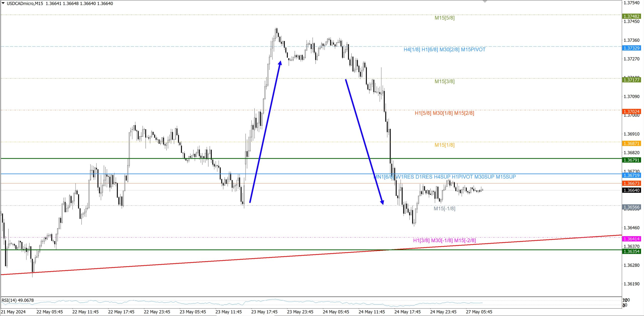Click the magenta 1.36414 price tag
The height and width of the screenshot is (316, 644).
coord(631,239)
